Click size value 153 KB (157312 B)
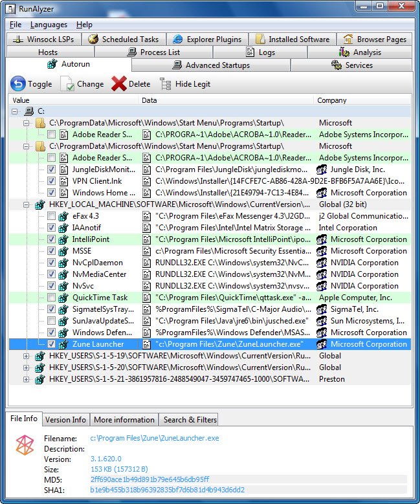This screenshot has height=504, width=420. coord(119,469)
